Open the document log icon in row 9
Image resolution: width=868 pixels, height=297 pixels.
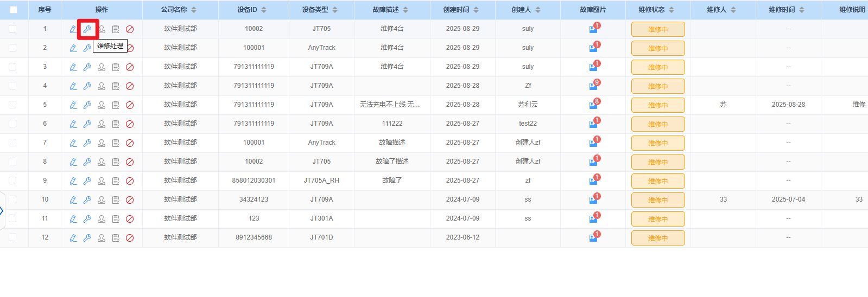(x=116, y=181)
